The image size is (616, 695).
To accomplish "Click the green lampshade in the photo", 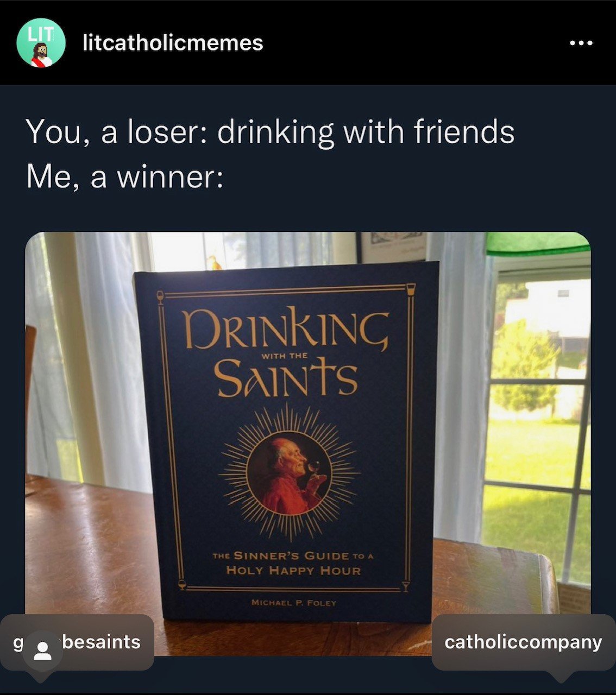I will coord(538,243).
